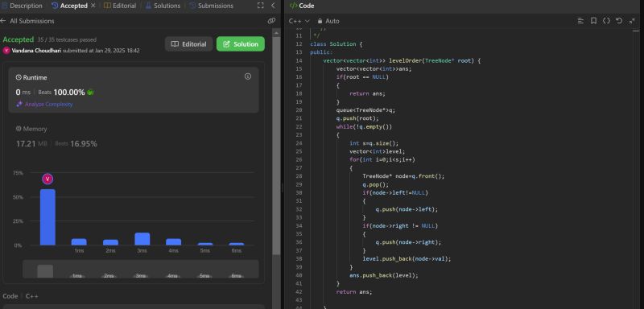Switch to the Description tab

coord(23,6)
